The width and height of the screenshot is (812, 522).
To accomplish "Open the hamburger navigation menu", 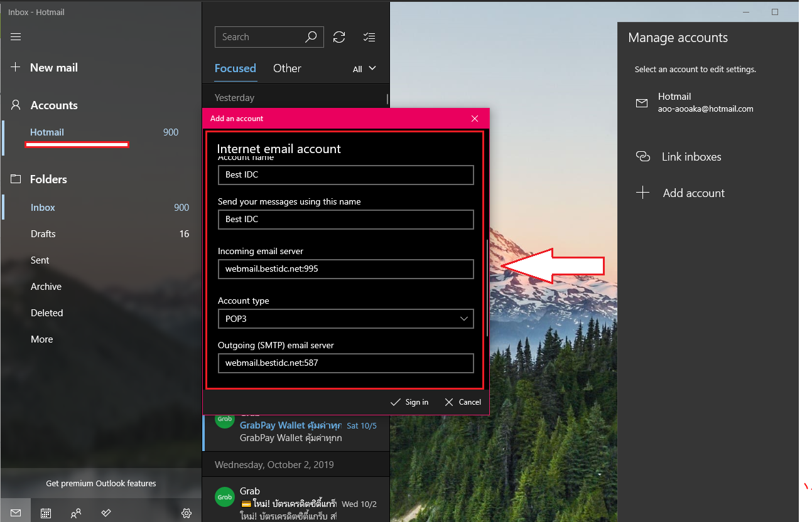I will [16, 37].
